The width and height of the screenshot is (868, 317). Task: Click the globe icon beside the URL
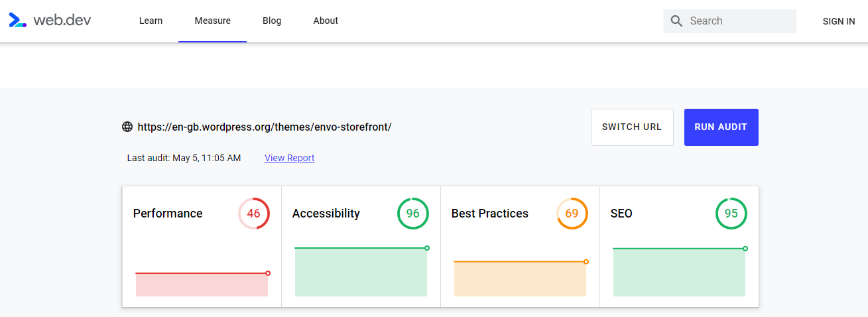(127, 127)
